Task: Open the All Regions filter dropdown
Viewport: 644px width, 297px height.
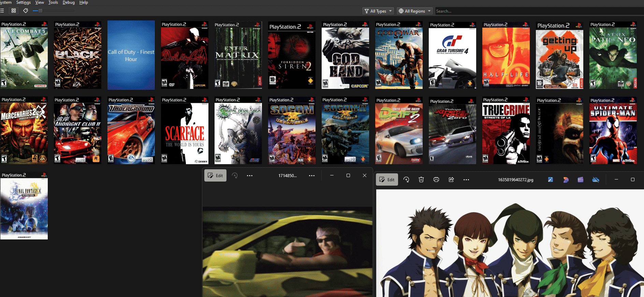Action: (x=414, y=11)
